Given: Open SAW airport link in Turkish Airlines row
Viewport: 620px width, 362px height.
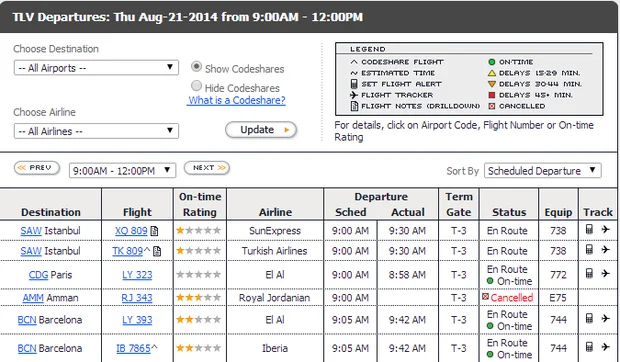Looking at the screenshot, I should point(31,251).
